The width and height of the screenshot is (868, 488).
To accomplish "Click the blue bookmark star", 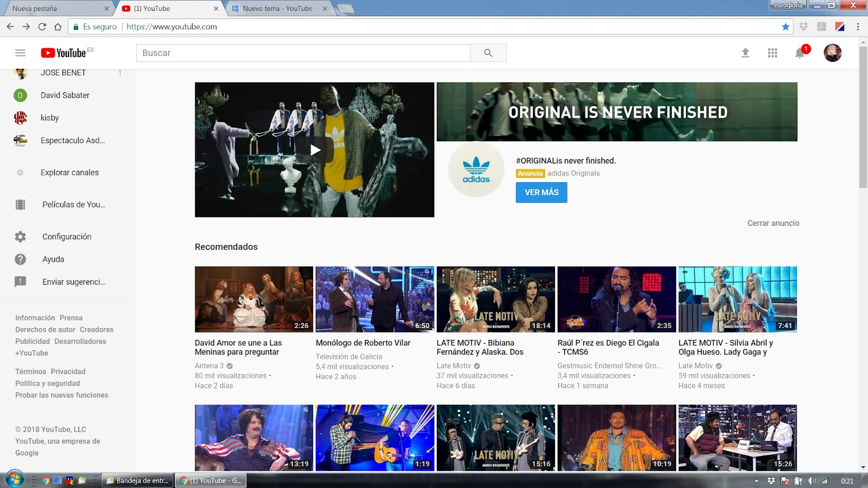I will click(x=786, y=27).
